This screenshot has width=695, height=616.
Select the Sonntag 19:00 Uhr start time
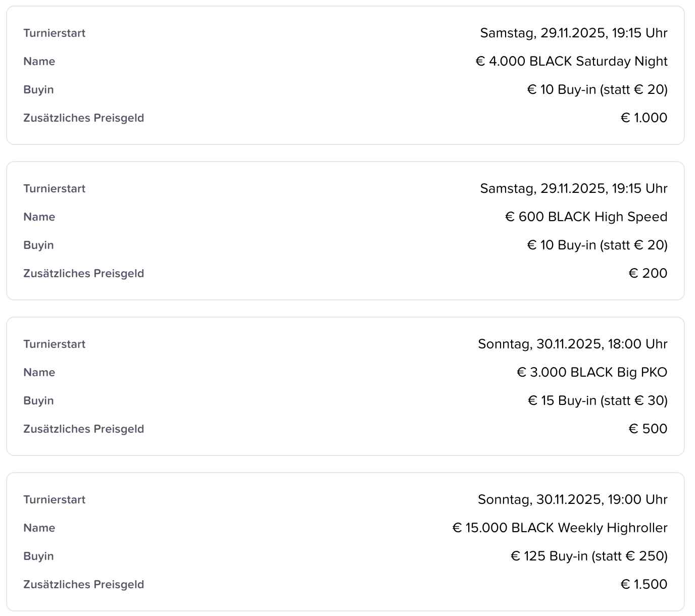(572, 499)
